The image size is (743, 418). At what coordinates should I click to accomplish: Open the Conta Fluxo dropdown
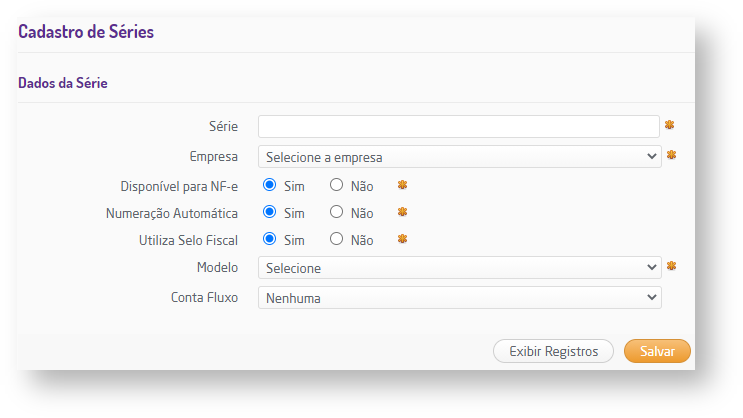click(x=459, y=298)
